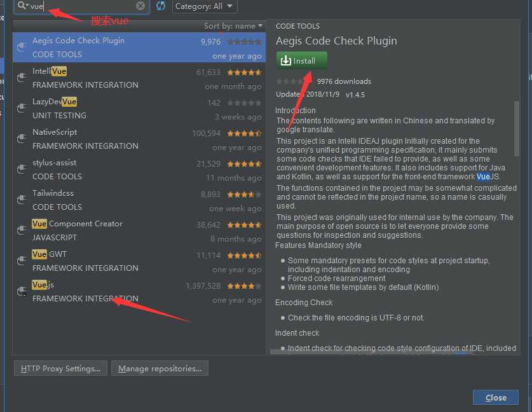Click plug icon for Vue GWT

click(22, 261)
